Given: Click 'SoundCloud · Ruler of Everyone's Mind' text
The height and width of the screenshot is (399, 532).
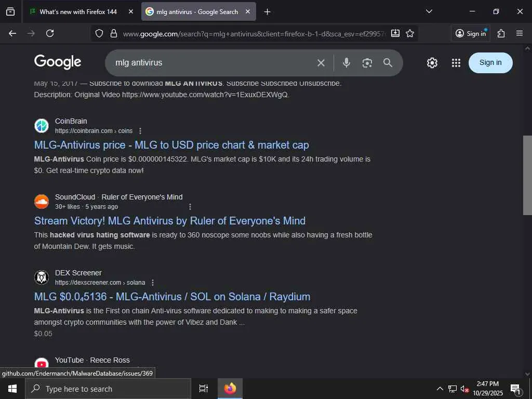Looking at the screenshot, I should (119, 197).
